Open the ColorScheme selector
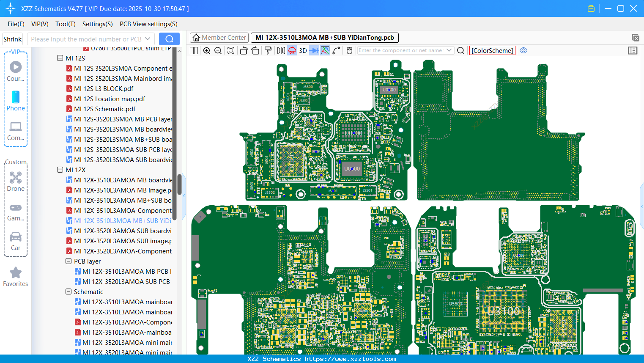The height and width of the screenshot is (363, 644). (x=492, y=50)
